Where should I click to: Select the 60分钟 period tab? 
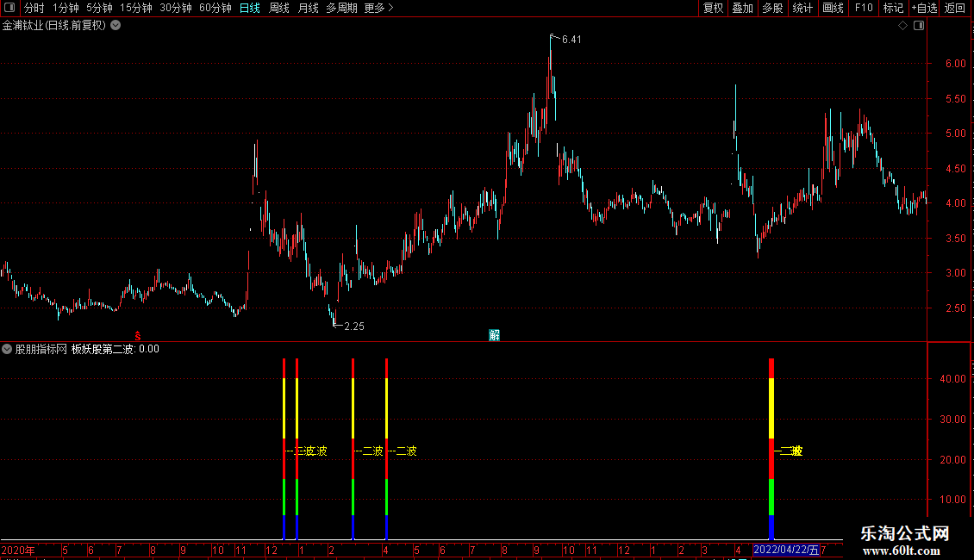[x=215, y=8]
